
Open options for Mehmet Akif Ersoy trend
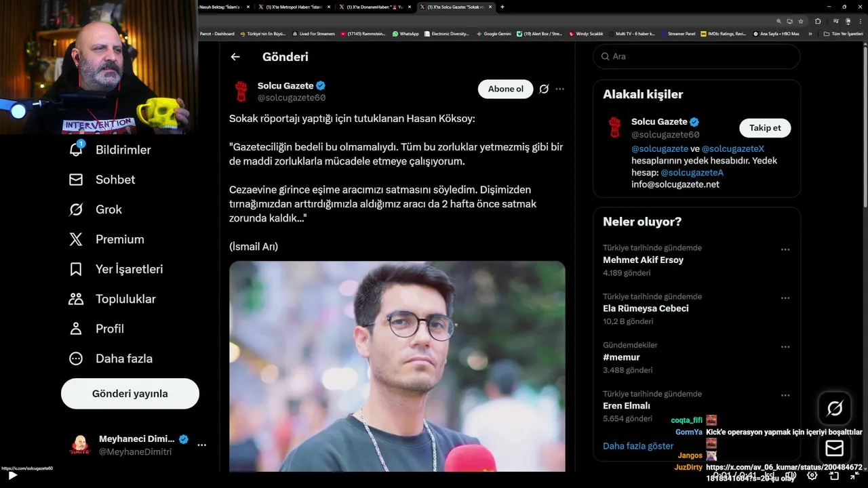pos(785,249)
